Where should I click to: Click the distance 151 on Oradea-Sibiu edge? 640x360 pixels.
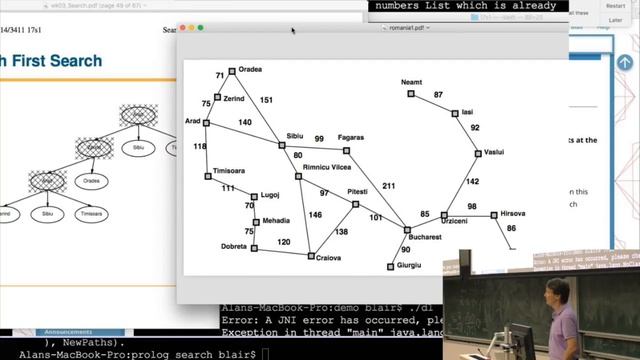point(266,100)
